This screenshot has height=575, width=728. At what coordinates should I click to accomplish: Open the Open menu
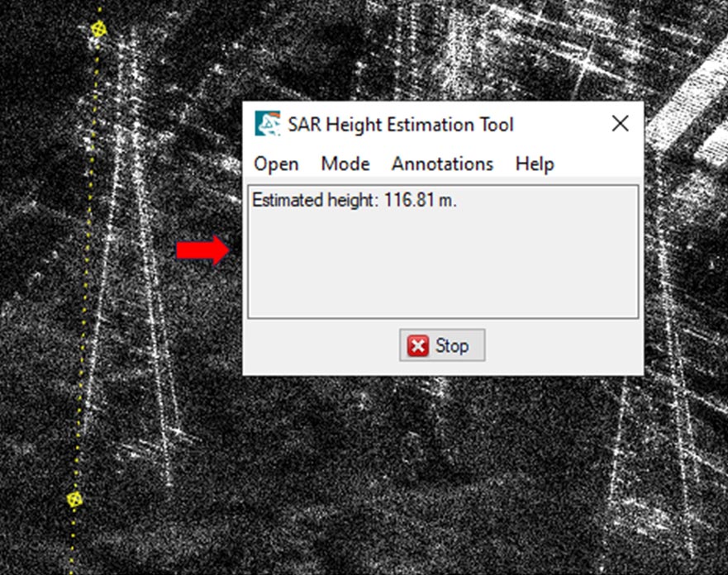click(x=276, y=164)
